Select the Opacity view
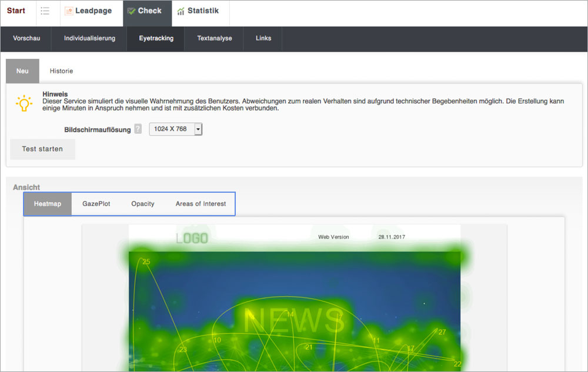Image resolution: width=588 pixels, height=372 pixels. pos(143,204)
